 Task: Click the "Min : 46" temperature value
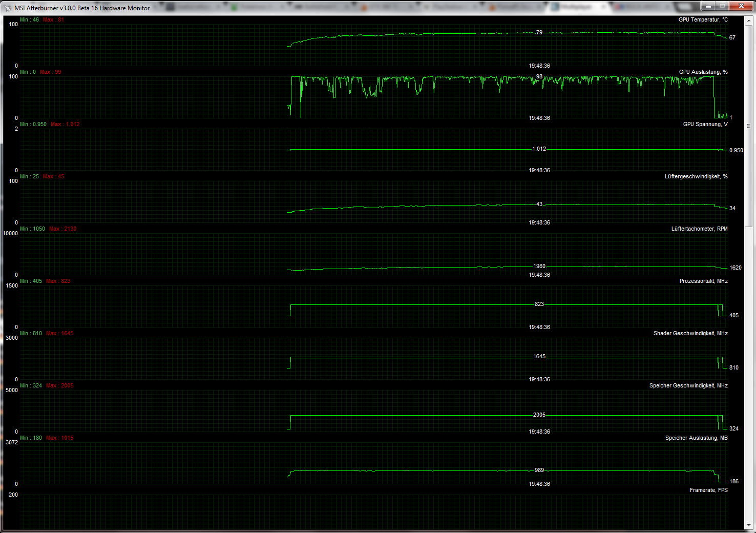[x=29, y=19]
